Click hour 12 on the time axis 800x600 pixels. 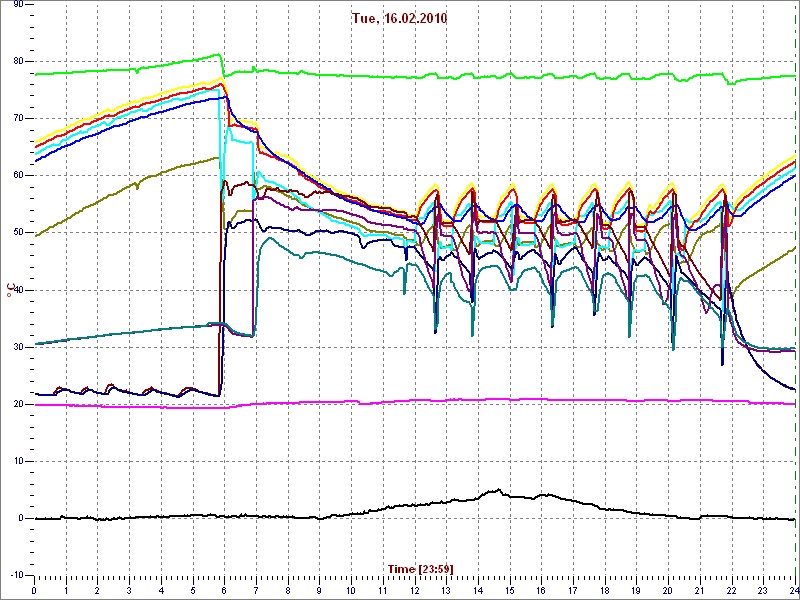point(414,590)
